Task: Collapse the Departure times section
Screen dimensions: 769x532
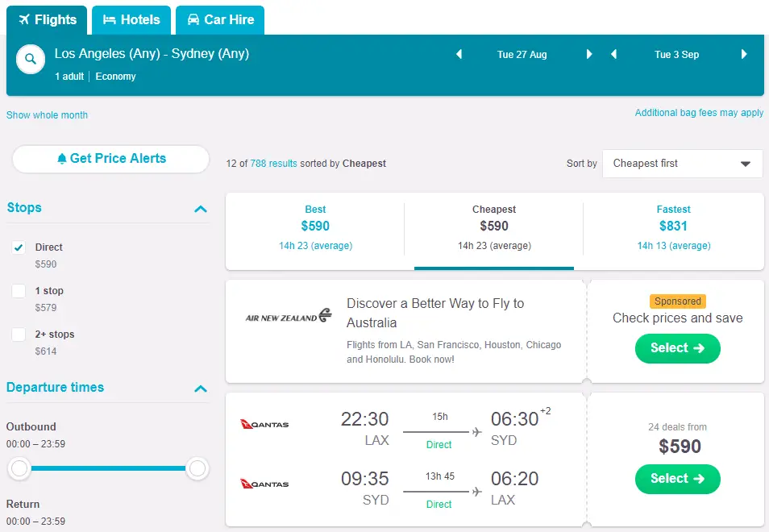Action: (x=201, y=389)
